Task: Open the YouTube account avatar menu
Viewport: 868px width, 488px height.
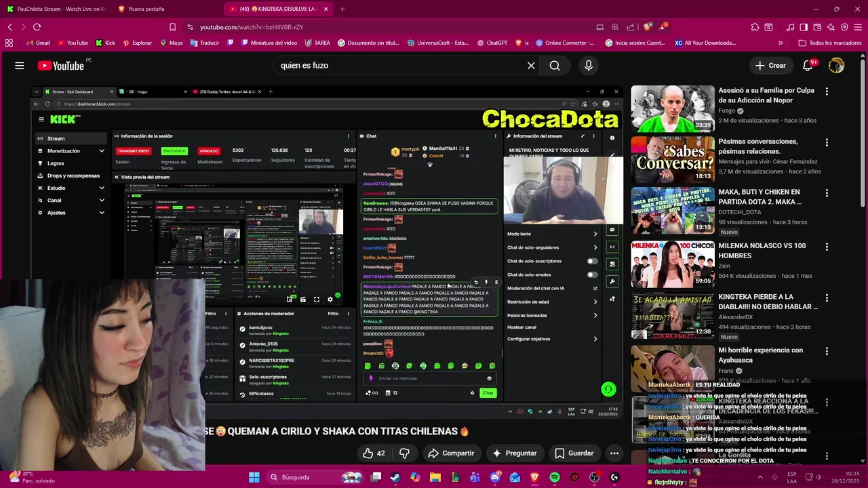Action: tap(837, 66)
